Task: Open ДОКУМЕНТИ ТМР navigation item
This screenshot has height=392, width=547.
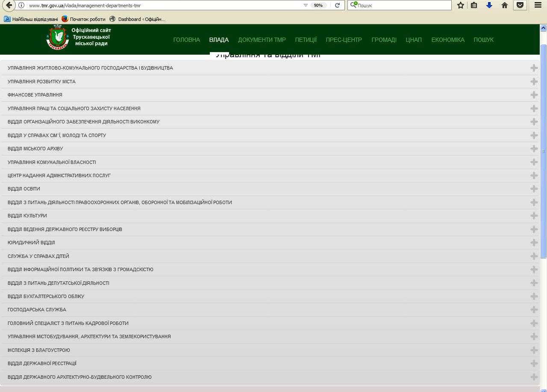Action: pos(262,40)
